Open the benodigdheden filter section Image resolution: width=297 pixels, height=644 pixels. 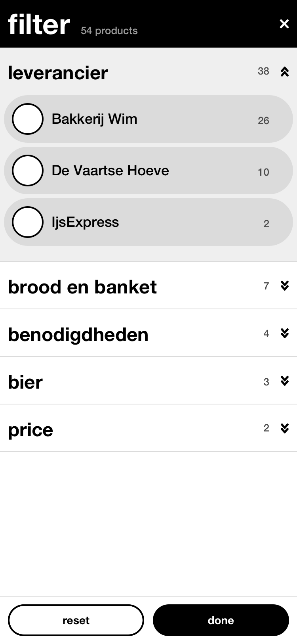tap(148, 333)
